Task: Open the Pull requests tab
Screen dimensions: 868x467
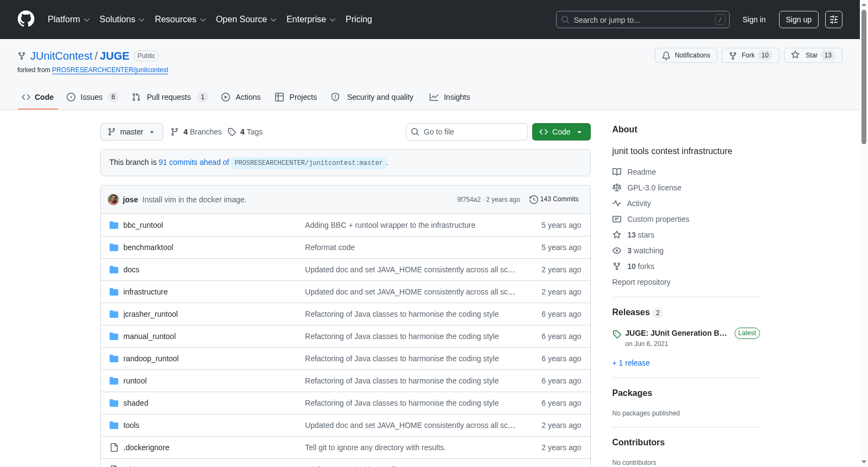Action: (170, 97)
